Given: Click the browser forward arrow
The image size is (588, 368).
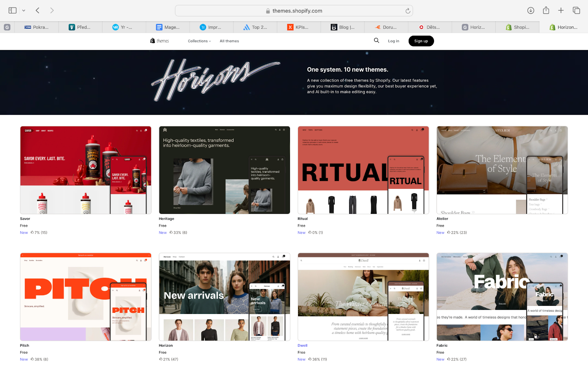Looking at the screenshot, I should [x=52, y=11].
